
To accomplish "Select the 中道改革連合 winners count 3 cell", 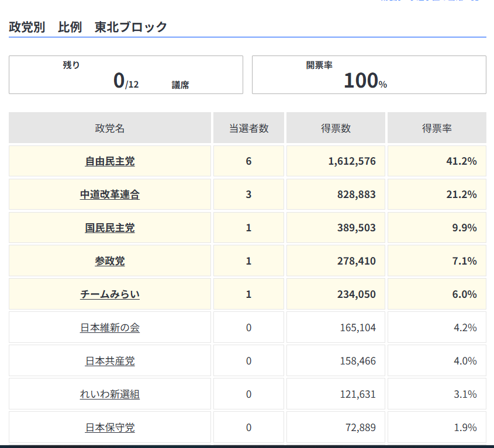I will pyautogui.click(x=248, y=194).
